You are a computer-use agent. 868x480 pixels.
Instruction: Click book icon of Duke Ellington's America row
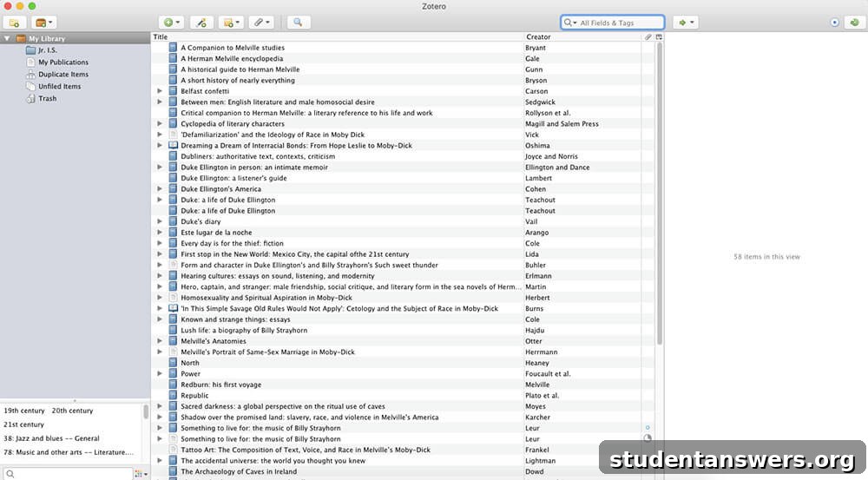click(x=173, y=189)
